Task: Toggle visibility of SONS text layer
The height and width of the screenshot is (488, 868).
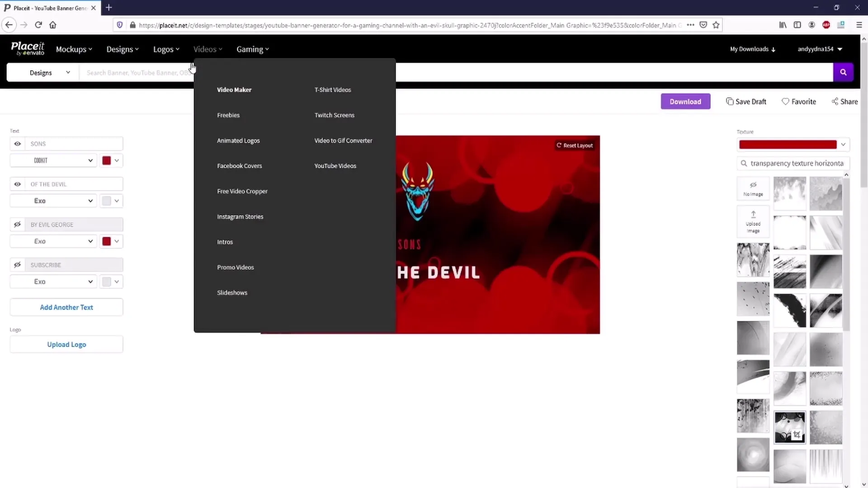Action: pyautogui.click(x=18, y=144)
